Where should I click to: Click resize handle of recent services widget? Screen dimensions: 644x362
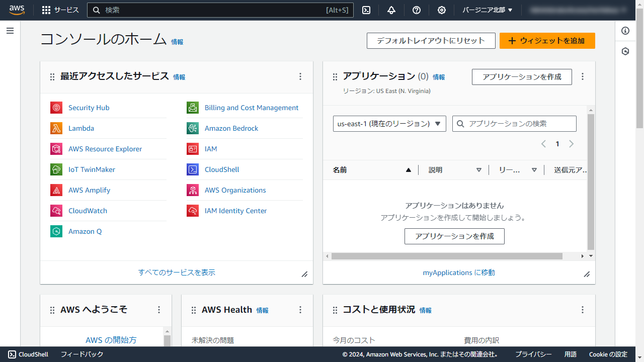tap(304, 274)
